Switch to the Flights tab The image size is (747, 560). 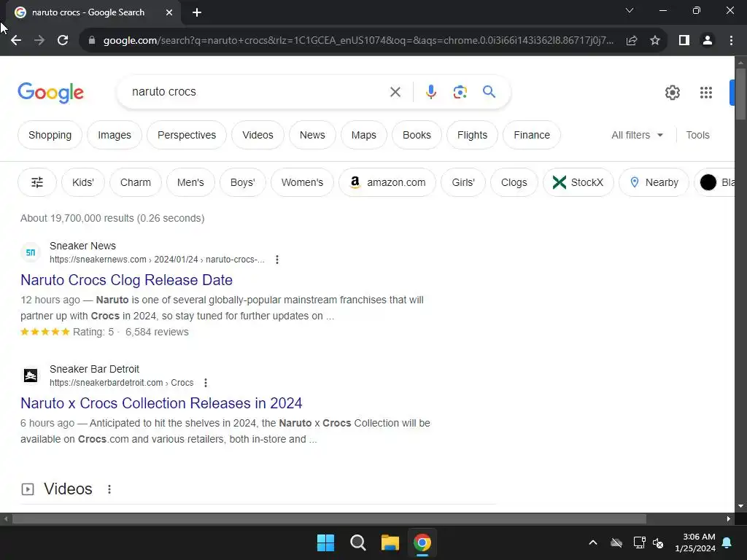[472, 135]
